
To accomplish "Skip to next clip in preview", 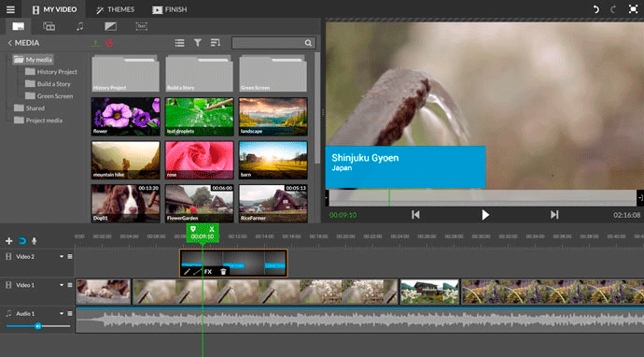I will [x=554, y=215].
